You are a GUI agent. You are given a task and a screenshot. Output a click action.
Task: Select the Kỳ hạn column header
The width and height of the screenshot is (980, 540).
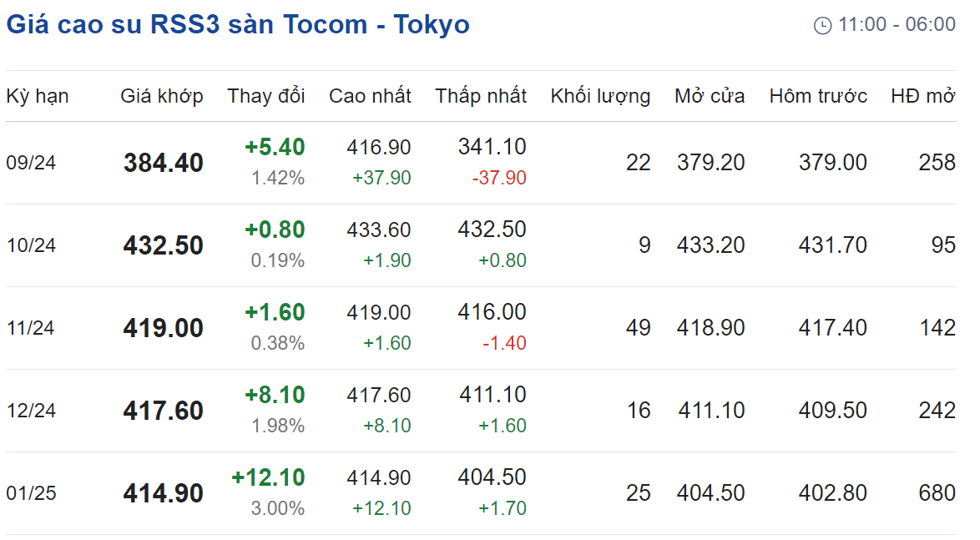[38, 96]
